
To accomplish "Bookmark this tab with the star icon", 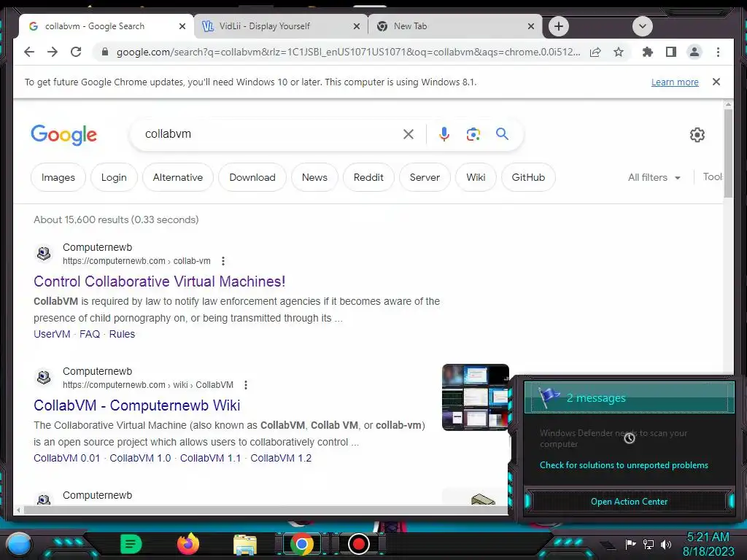I will click(x=619, y=52).
